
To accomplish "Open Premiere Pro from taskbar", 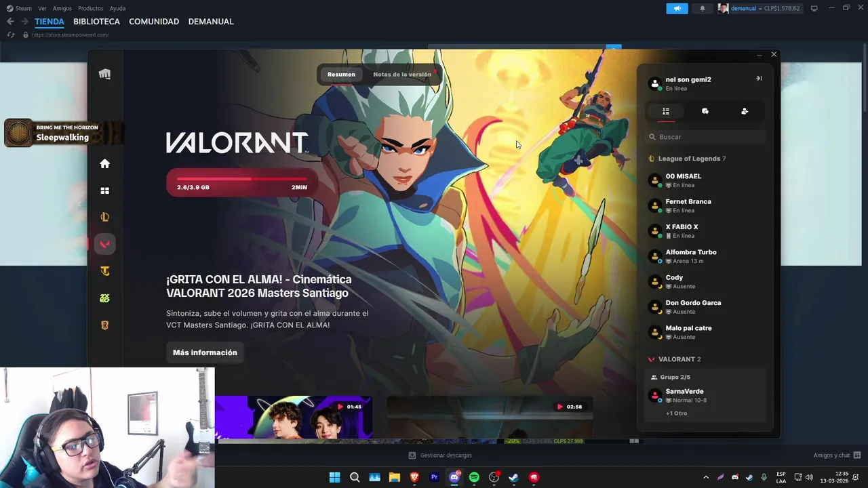I will click(434, 477).
